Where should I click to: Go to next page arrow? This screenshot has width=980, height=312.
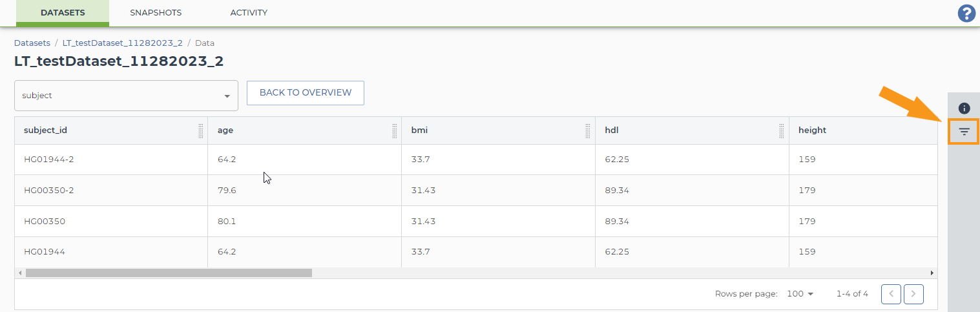click(x=913, y=294)
